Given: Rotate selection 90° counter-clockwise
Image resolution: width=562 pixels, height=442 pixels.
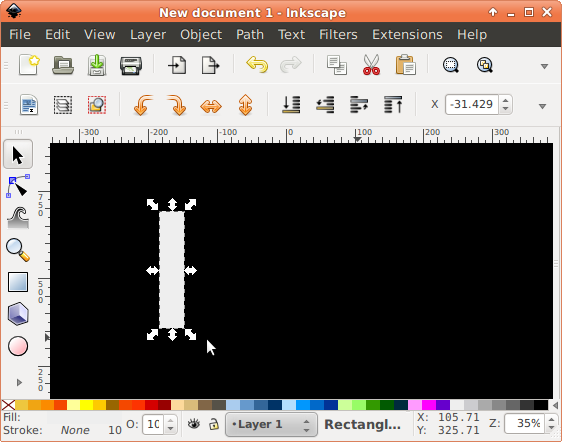Looking at the screenshot, I should [143, 105].
